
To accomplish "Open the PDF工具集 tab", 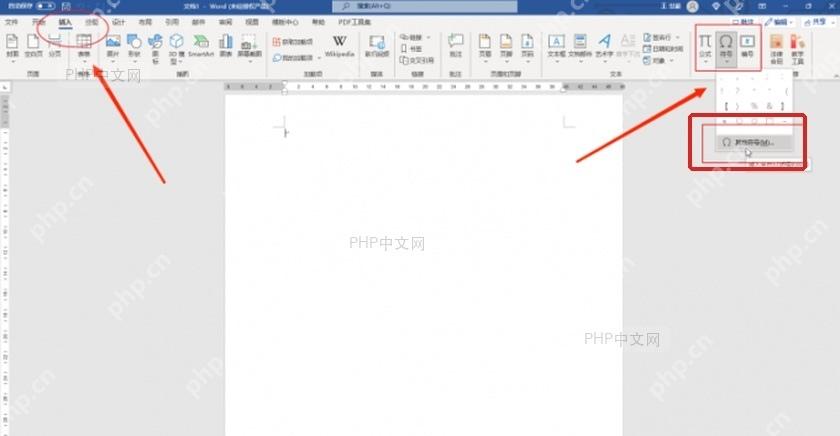I will (355, 22).
